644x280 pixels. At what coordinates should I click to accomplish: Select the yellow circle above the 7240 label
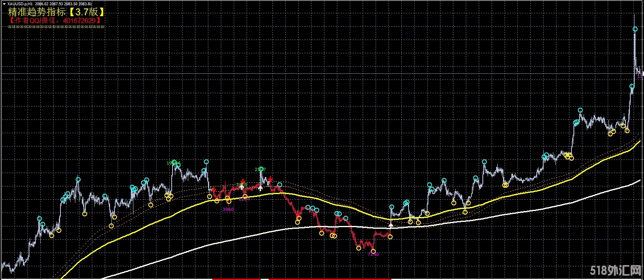[373, 251]
